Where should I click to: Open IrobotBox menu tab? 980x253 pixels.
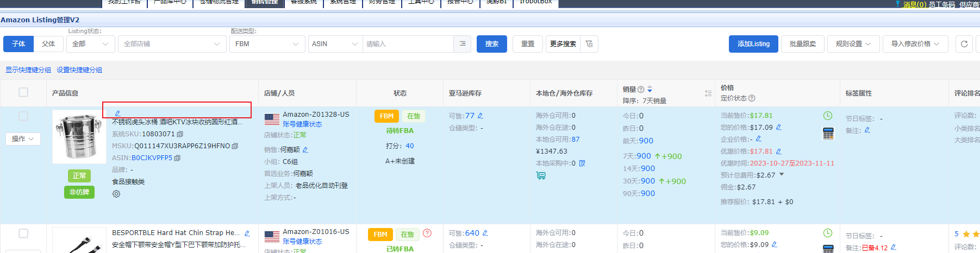(x=536, y=2)
